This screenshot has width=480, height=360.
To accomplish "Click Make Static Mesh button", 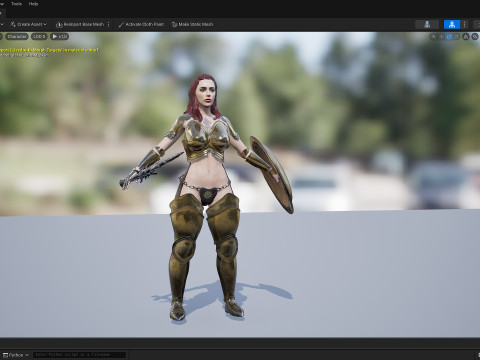I will [x=192, y=24].
